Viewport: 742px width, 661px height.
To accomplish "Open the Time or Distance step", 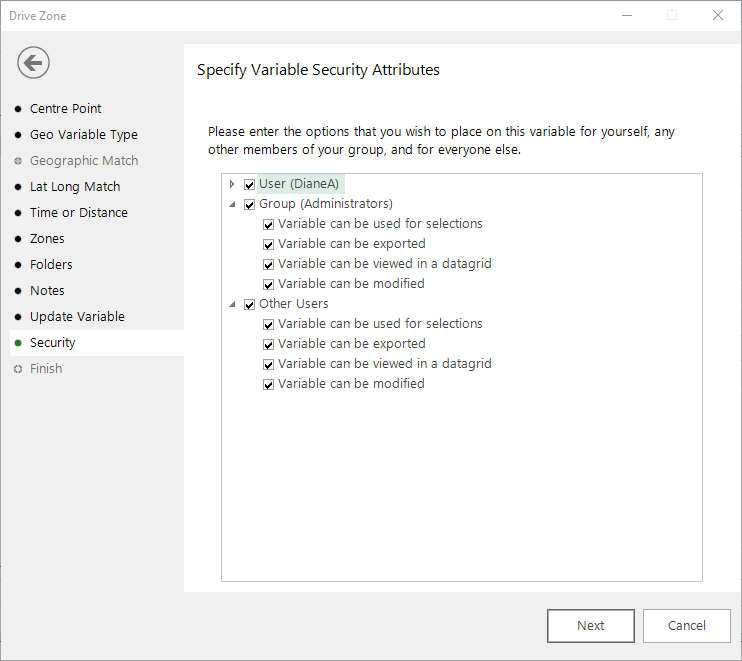I will click(79, 212).
